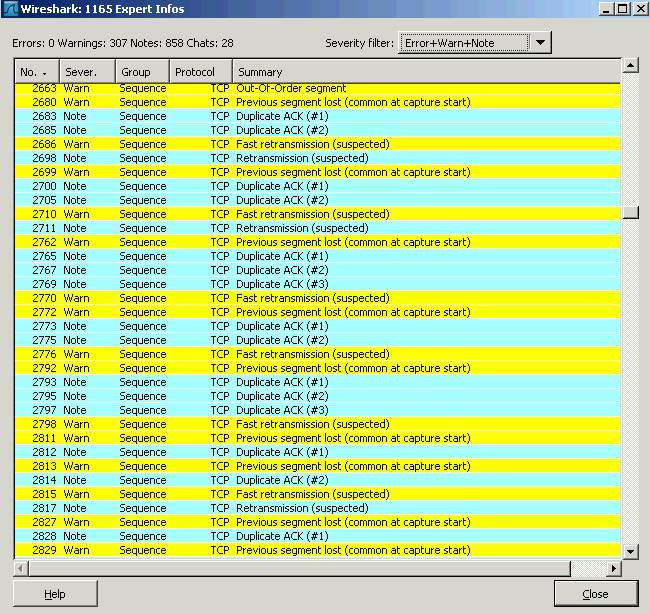
Task: Select row 2685 Duplicate ACK (#2)
Action: [x=318, y=130]
